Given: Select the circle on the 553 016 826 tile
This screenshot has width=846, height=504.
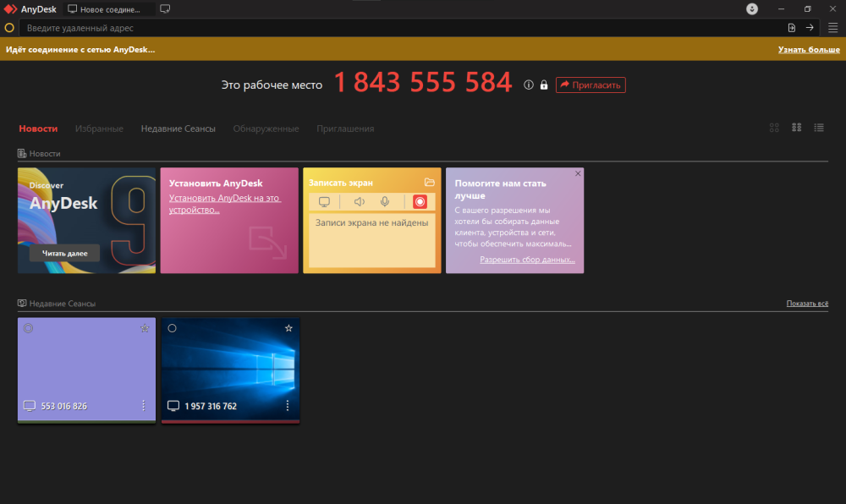Looking at the screenshot, I should tap(28, 328).
